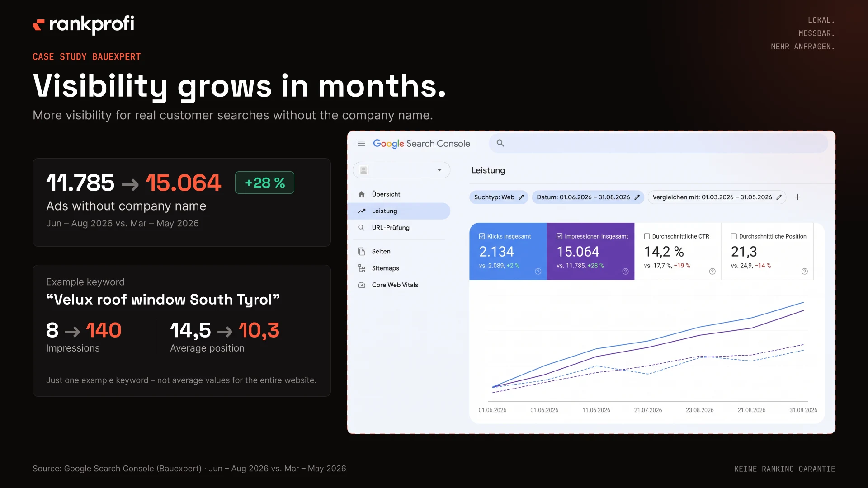The image size is (868, 488).
Task: Click the Seiten pages icon
Action: point(361,251)
